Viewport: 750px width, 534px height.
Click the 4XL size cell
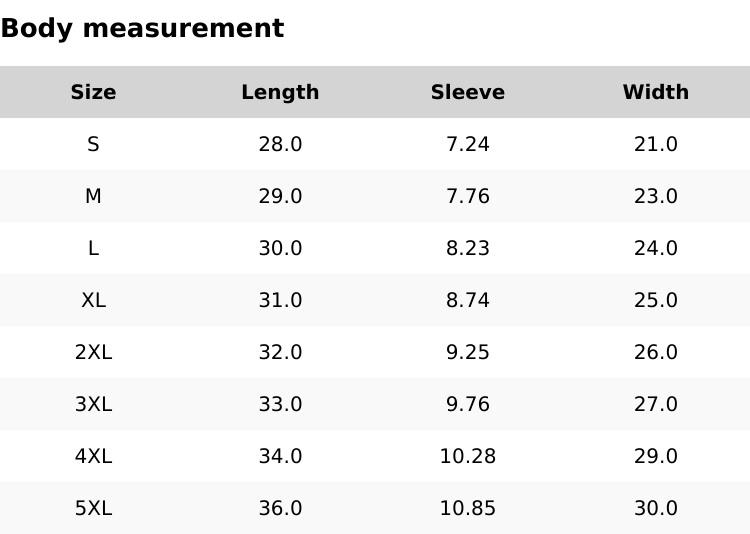(93, 456)
